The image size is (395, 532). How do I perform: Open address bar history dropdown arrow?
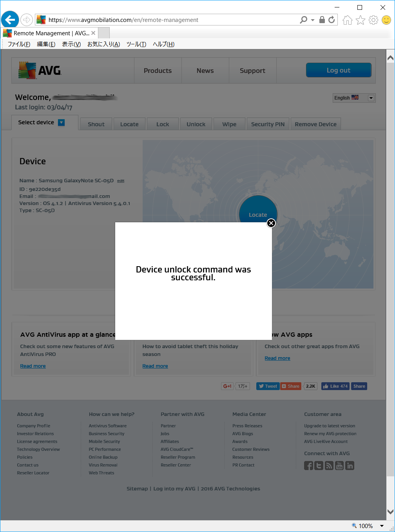point(313,20)
